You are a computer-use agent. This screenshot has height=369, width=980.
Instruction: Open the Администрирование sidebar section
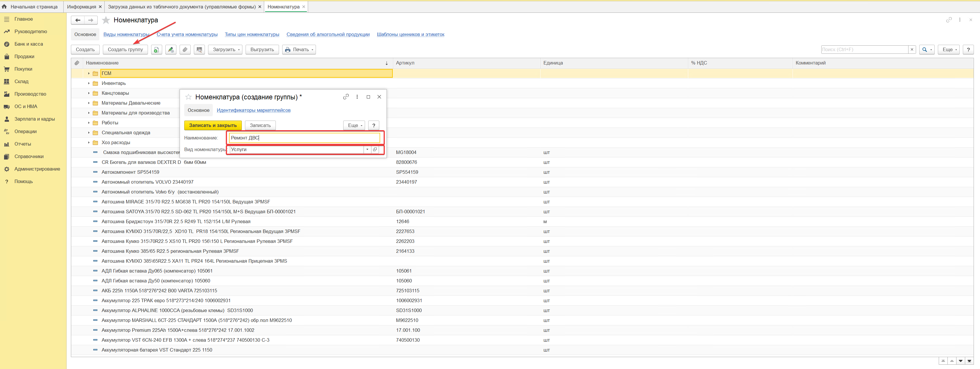click(x=37, y=169)
